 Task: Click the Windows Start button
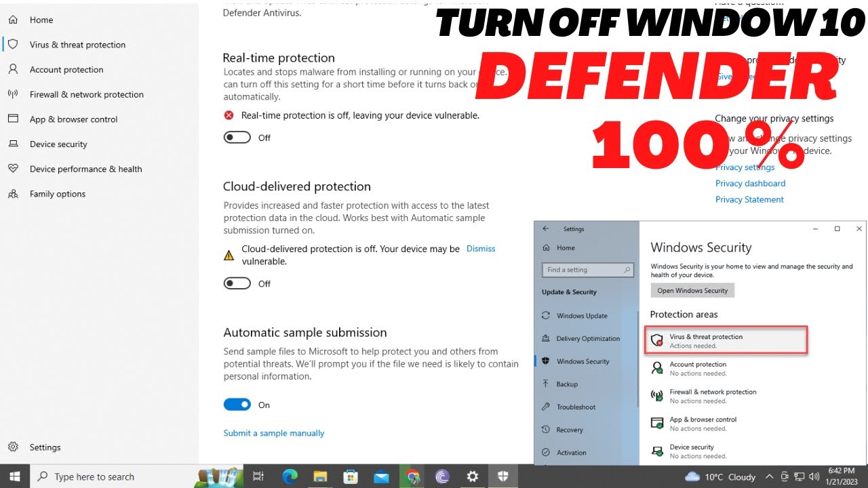[x=14, y=476]
